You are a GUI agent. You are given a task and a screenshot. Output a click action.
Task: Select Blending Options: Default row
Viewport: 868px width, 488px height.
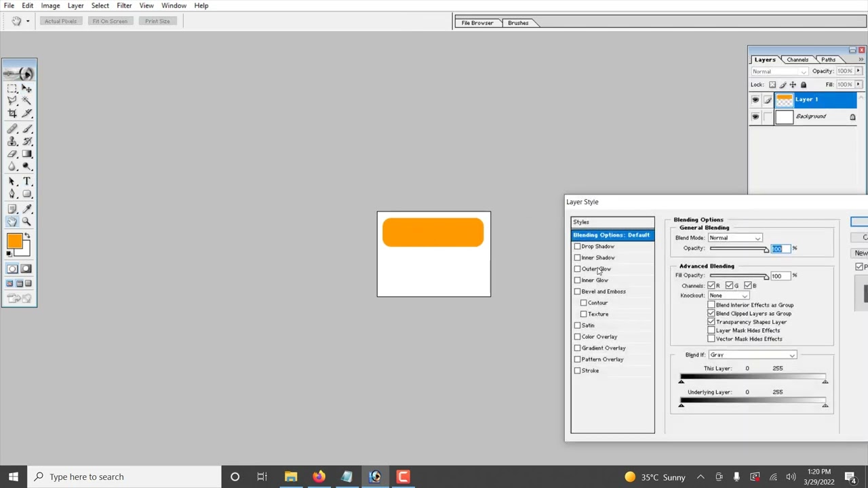coord(612,235)
